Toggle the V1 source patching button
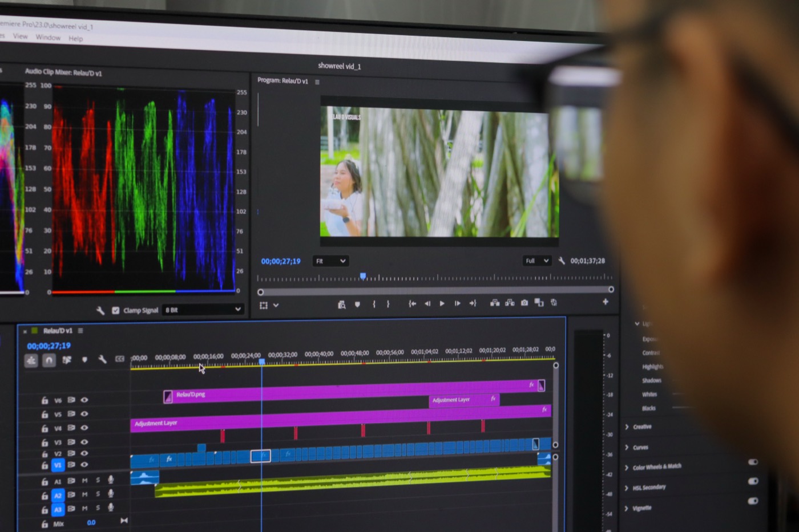The width and height of the screenshot is (799, 532). click(x=58, y=465)
